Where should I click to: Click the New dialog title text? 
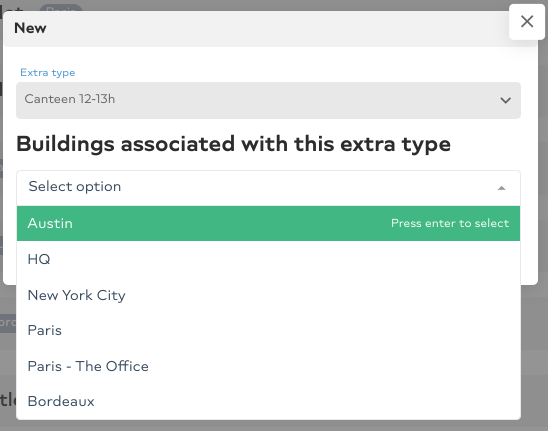[30, 28]
